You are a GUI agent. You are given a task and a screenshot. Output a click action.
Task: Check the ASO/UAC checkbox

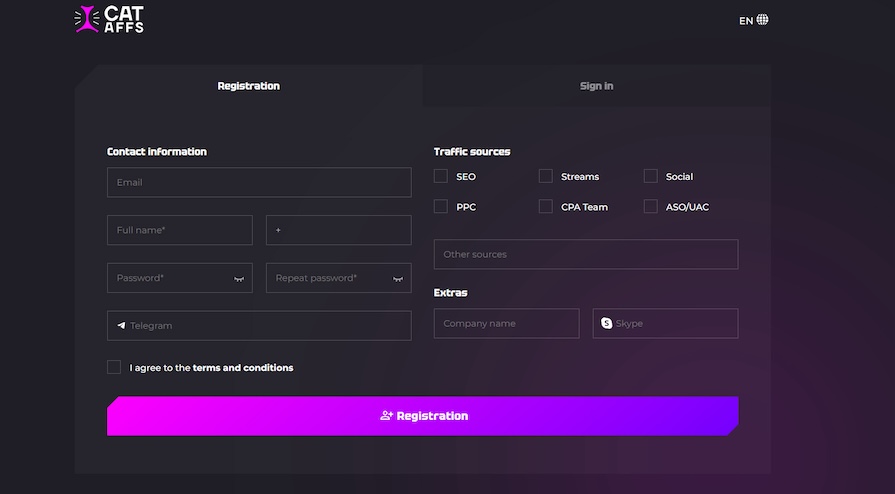(x=651, y=207)
